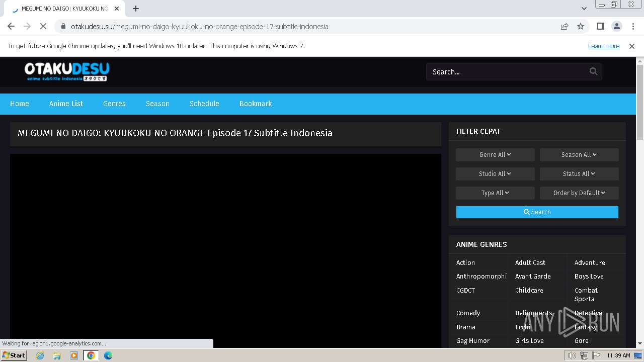The height and width of the screenshot is (362, 644).
Task: Open the Season menu item
Action: coord(157,104)
